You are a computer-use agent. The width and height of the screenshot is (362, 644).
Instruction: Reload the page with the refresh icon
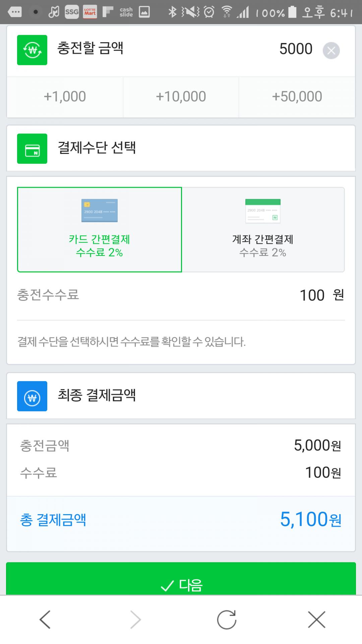coord(227,620)
